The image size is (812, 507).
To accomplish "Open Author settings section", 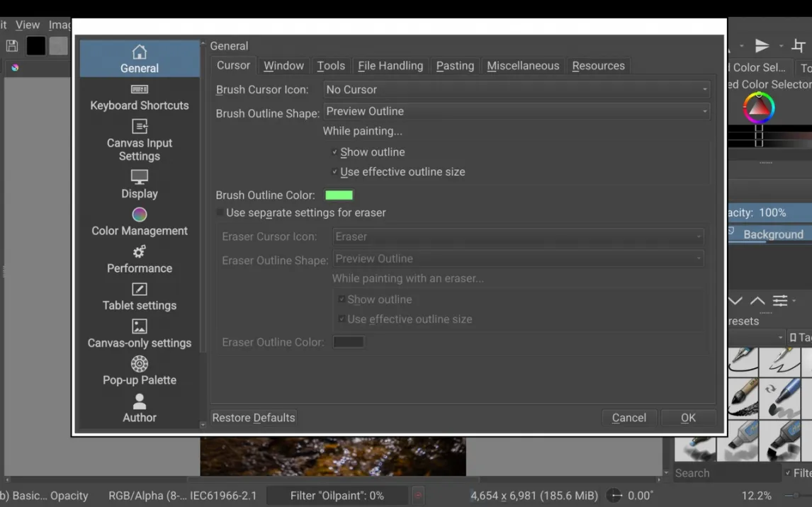I will (140, 409).
